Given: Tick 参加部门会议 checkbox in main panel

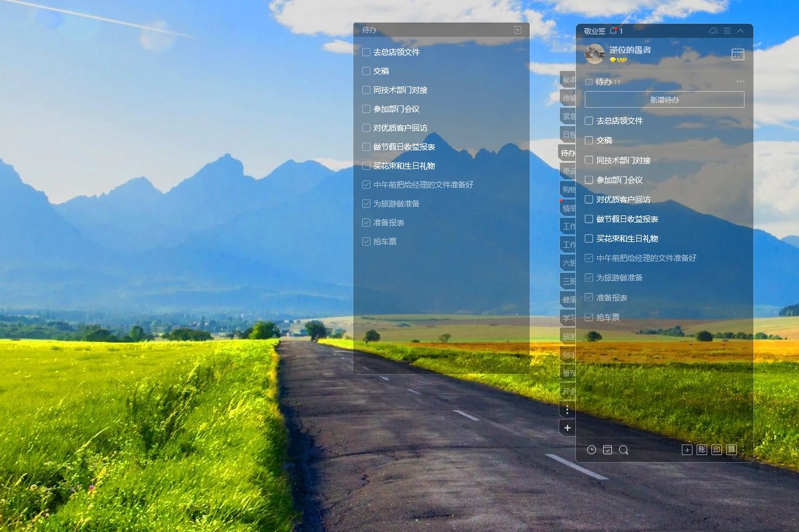Looking at the screenshot, I should click(x=589, y=180).
